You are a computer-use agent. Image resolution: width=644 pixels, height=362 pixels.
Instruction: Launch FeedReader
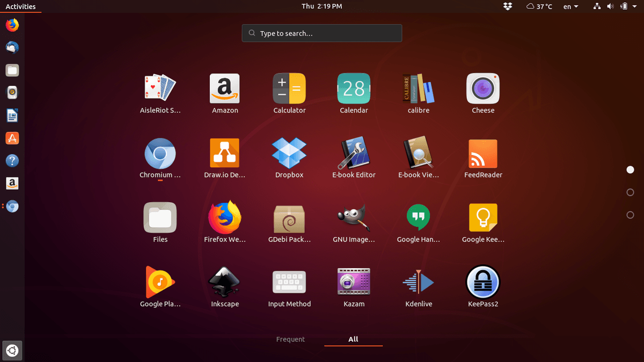coord(483,153)
